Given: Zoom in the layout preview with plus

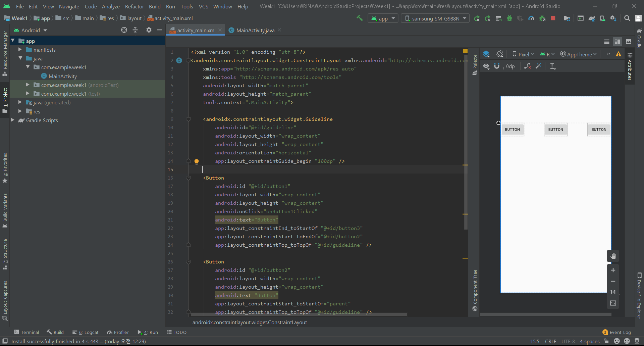Looking at the screenshot, I should (x=613, y=270).
